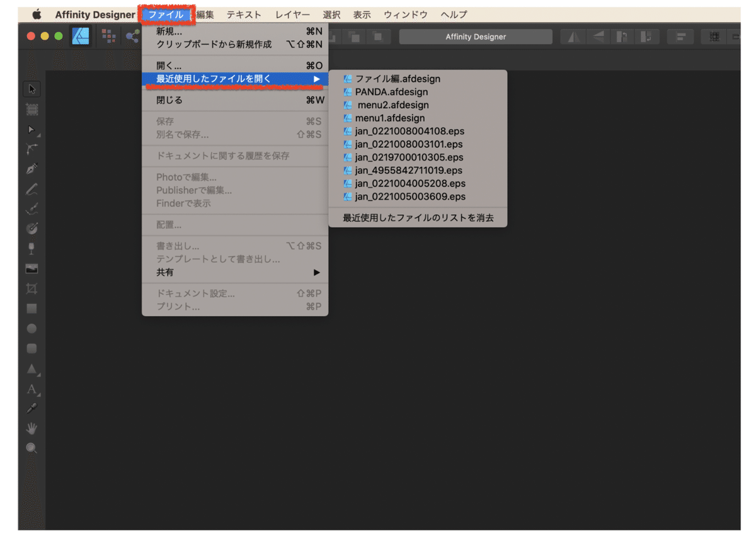This screenshot has width=756, height=534.
Task: Select the Move tool arrow
Action: tap(31, 89)
